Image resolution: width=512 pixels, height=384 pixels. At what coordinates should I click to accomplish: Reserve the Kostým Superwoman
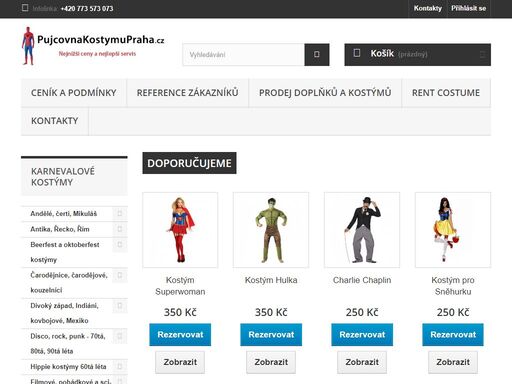[x=180, y=334]
